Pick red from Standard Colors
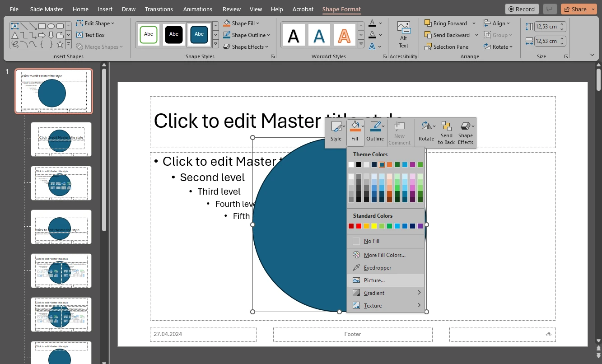Image resolution: width=602 pixels, height=364 pixels. 358,226
